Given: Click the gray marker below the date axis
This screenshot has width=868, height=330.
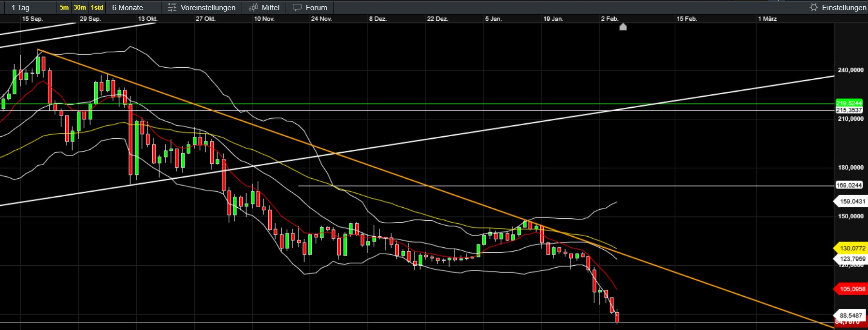Looking at the screenshot, I should tap(623, 27).
